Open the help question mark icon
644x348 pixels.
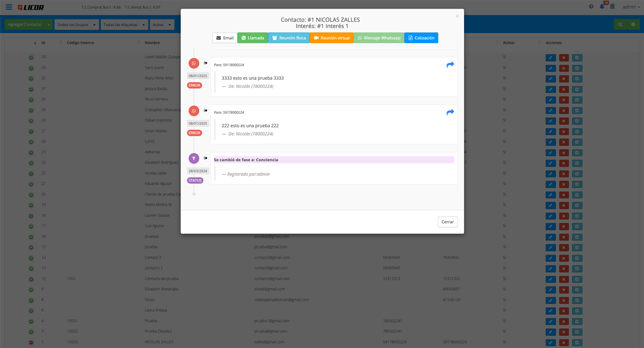point(591,7)
